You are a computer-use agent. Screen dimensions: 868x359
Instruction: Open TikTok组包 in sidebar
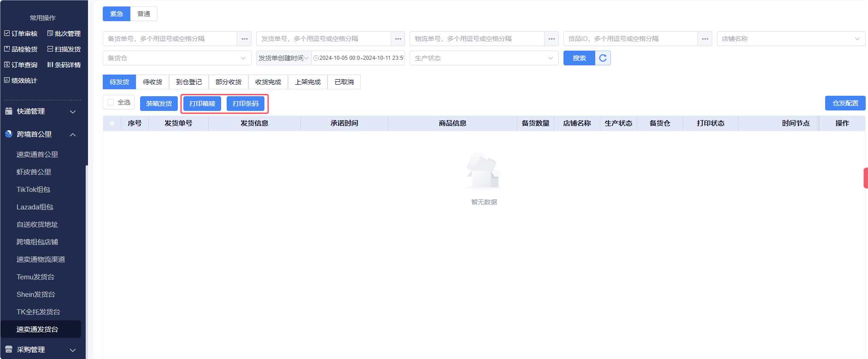click(x=33, y=190)
